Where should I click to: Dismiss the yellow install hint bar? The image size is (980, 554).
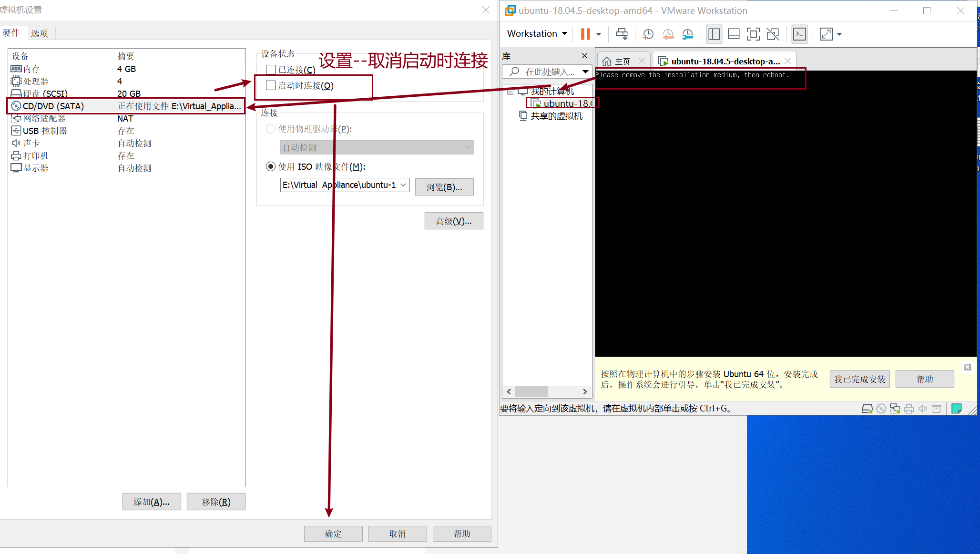(x=967, y=367)
